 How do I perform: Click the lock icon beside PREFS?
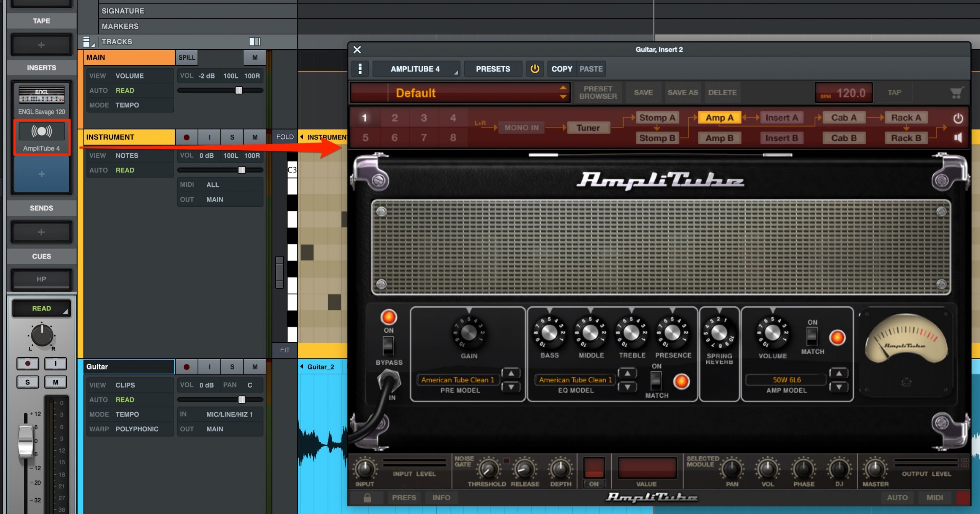click(367, 498)
